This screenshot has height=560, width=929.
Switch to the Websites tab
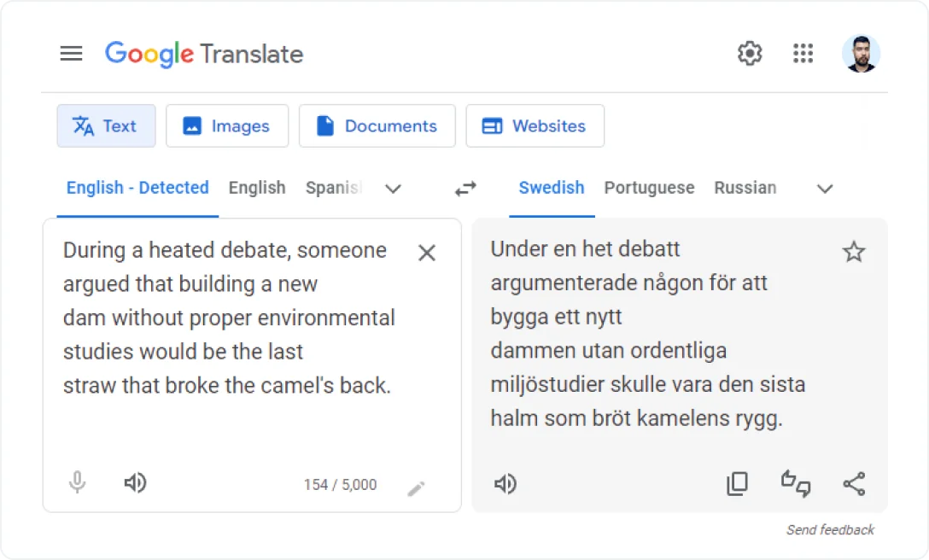pos(535,125)
